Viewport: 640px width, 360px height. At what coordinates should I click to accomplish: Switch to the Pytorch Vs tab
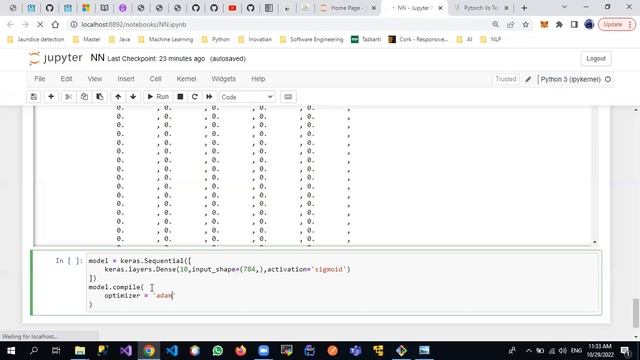pos(481,8)
